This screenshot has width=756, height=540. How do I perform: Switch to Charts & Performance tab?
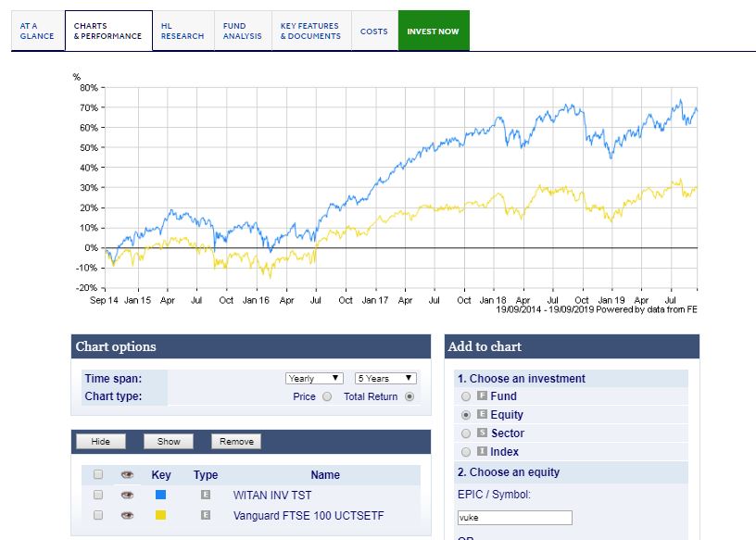[108, 31]
